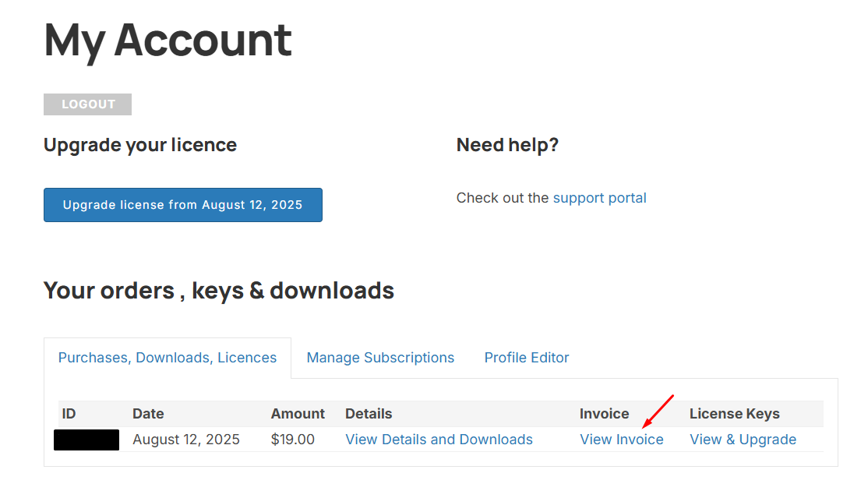Click the My Account page heading
The width and height of the screenshot is (868, 491).
click(x=168, y=39)
